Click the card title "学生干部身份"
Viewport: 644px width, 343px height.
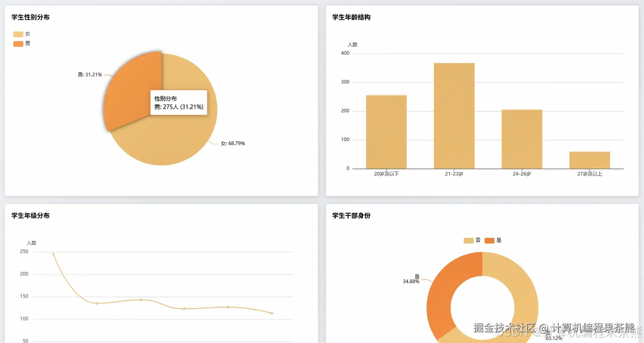point(351,215)
